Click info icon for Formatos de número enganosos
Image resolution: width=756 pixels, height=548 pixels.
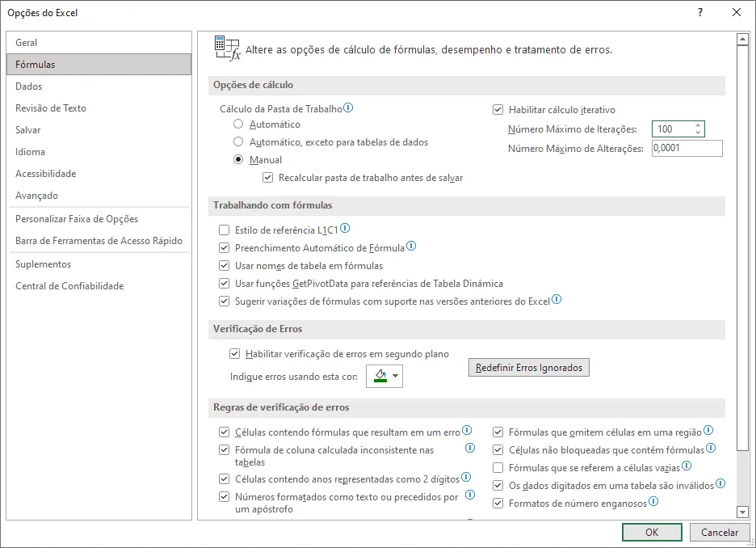[x=653, y=501]
